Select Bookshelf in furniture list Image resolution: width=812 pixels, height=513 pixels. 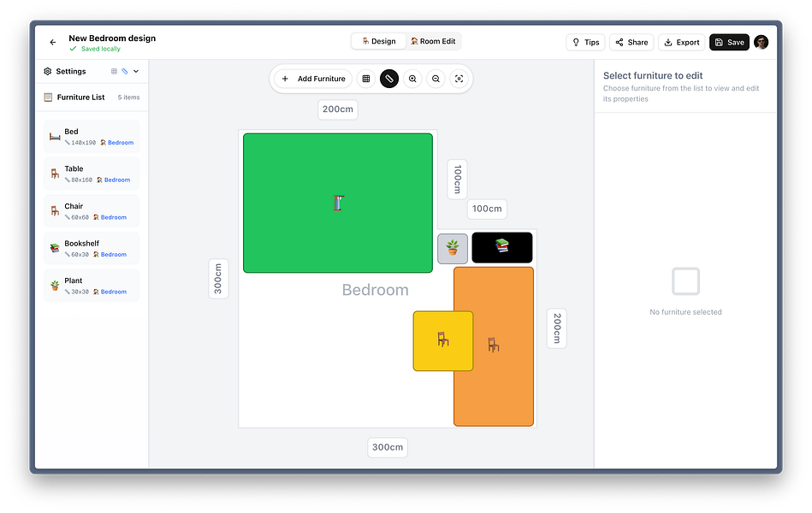coord(92,249)
